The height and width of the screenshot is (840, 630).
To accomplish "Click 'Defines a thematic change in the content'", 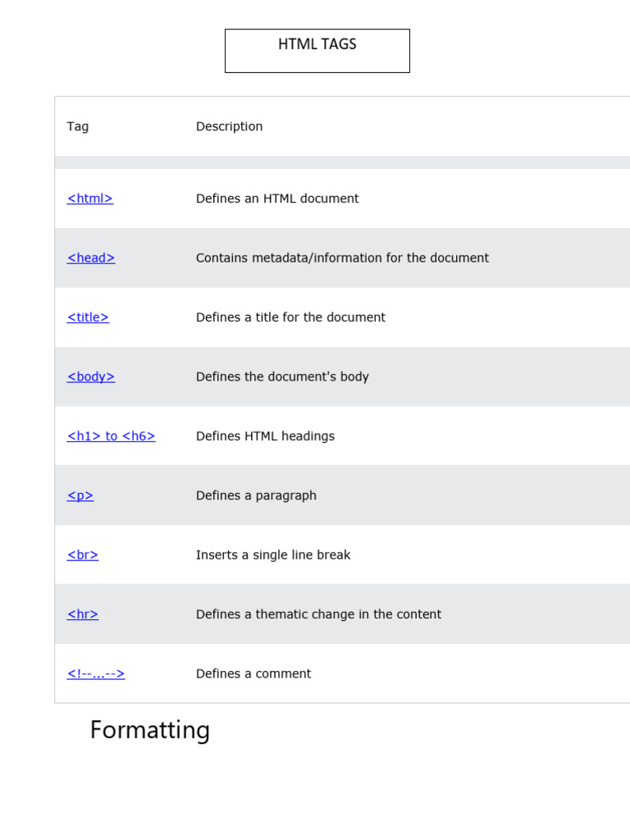I will pos(318,614).
